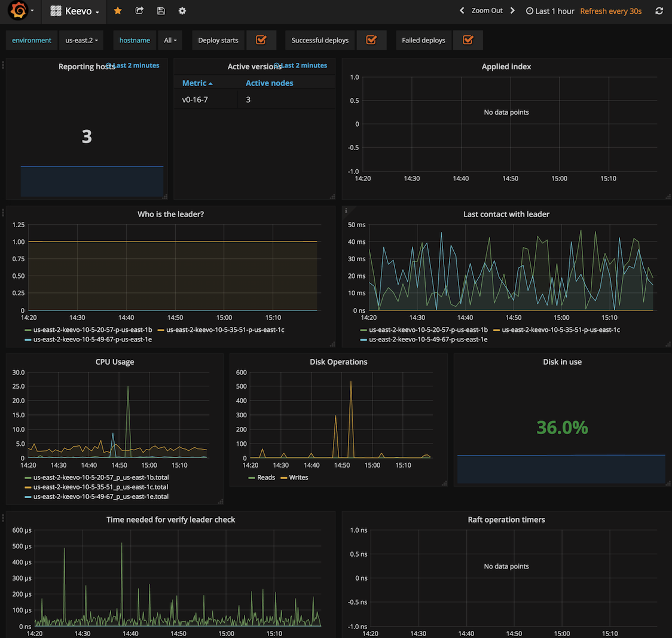Shift time range forward with right arrow

512,11
